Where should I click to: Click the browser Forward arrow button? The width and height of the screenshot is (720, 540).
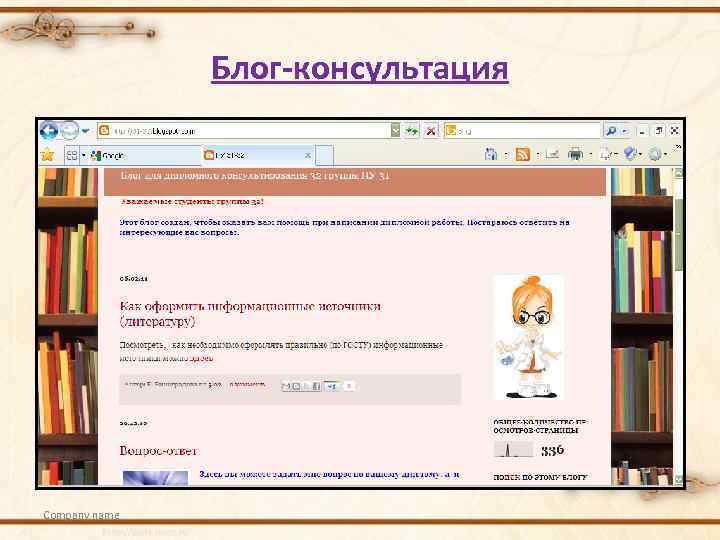69,131
